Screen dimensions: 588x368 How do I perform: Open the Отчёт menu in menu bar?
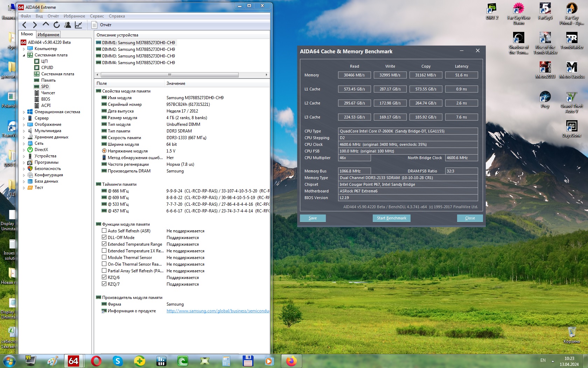[x=53, y=16]
